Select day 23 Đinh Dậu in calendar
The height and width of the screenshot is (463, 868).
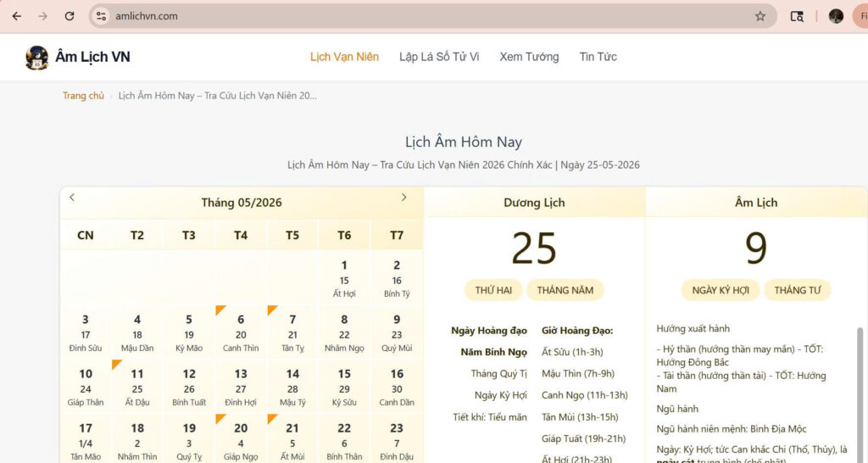click(x=397, y=440)
